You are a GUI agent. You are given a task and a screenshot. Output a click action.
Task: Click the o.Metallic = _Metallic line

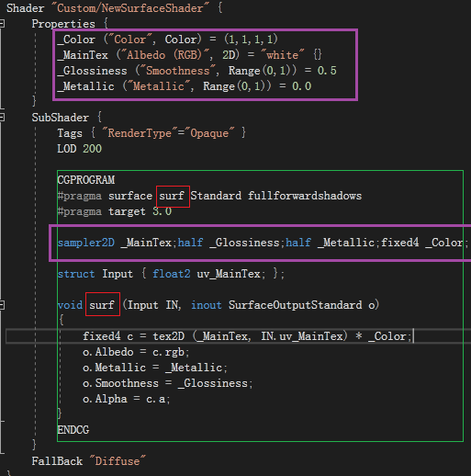tap(155, 368)
